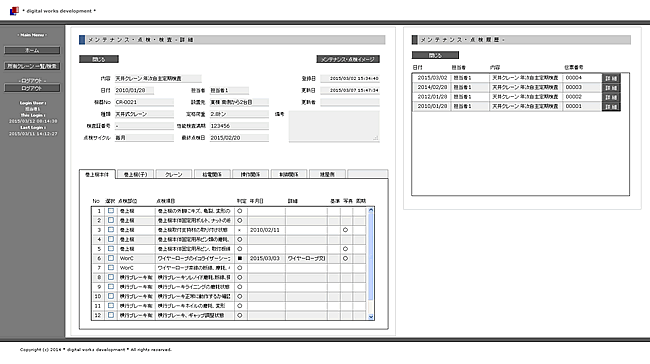Image resolution: width=650 pixels, height=364 pixels.
Task: Click the scroll-down arrow of the inspection list
Action: coord(371,316)
